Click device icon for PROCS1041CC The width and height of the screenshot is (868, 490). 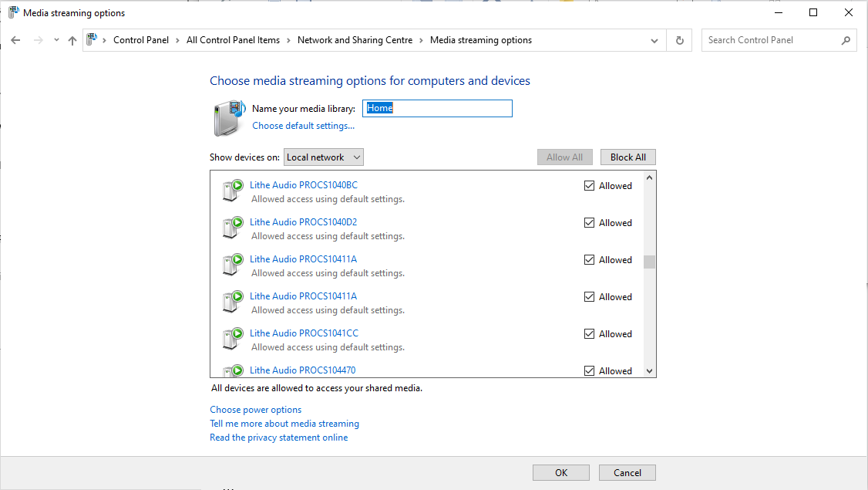coord(233,339)
